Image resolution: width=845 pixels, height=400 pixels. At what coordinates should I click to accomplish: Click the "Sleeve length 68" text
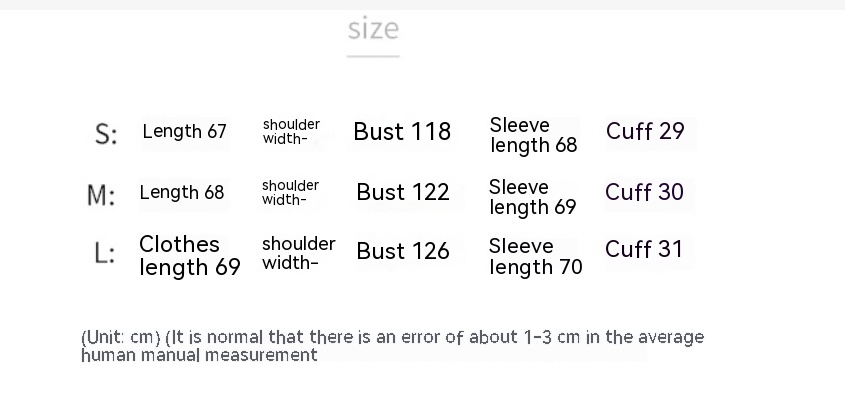click(533, 135)
